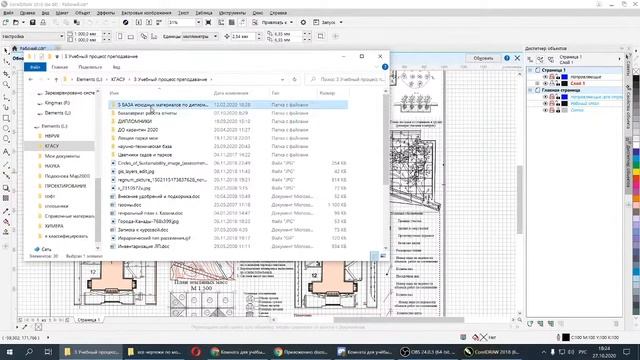Click the Options gear icon in CorelDRAW toolbar
The width and height of the screenshot is (640, 360).
[303, 22]
